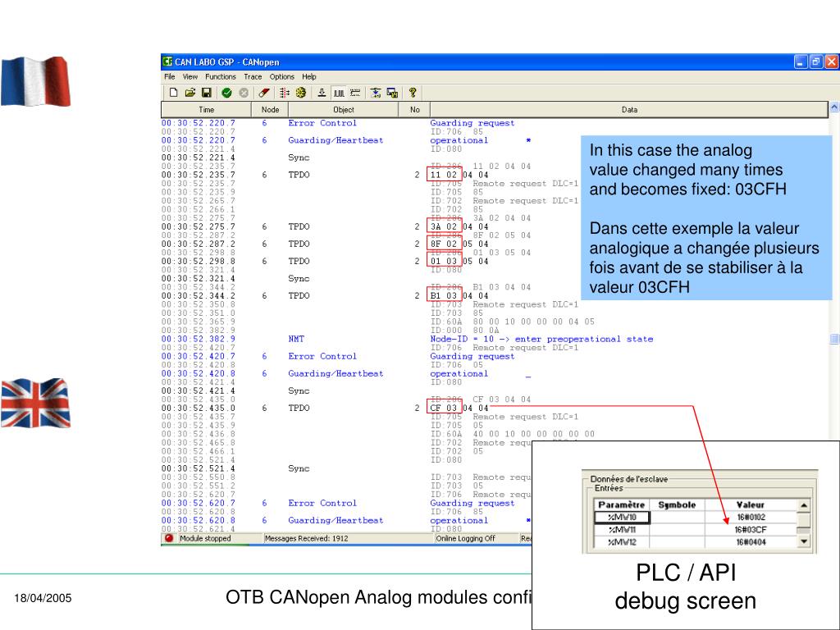Click the Time column header

pos(206,109)
